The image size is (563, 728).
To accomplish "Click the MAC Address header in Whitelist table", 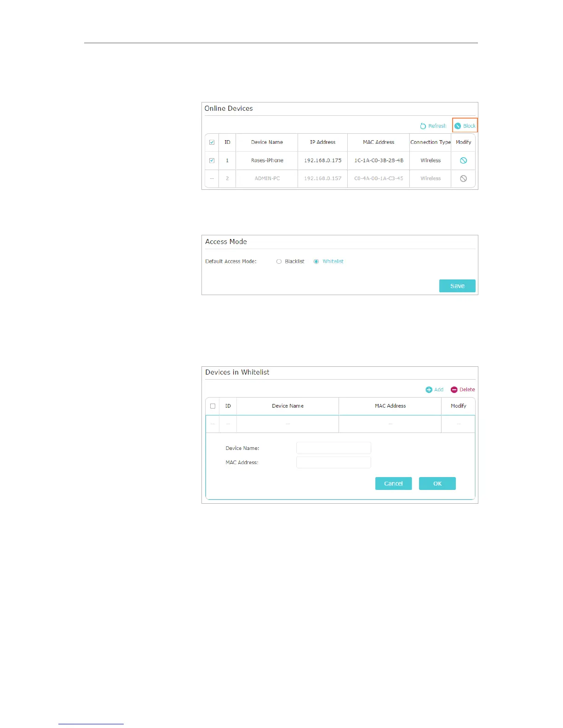I will click(391, 406).
